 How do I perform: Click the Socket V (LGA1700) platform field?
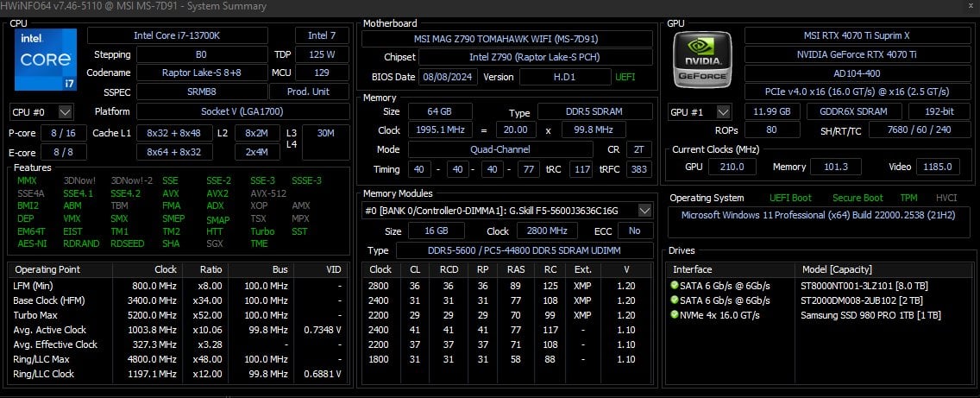point(243,111)
